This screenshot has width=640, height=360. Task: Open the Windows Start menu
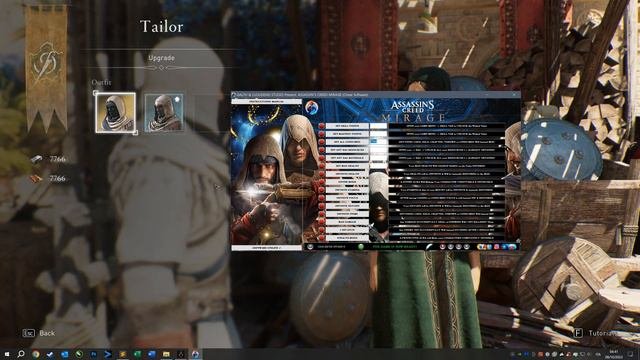point(7,354)
